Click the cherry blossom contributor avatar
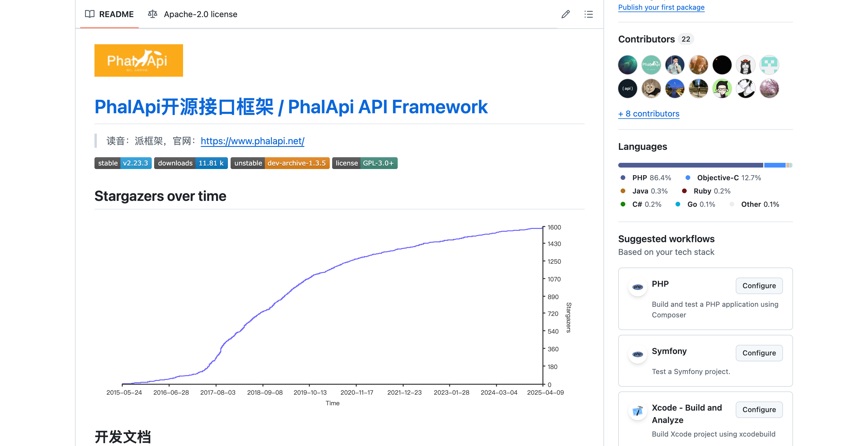Image resolution: width=868 pixels, height=446 pixels. point(769,88)
